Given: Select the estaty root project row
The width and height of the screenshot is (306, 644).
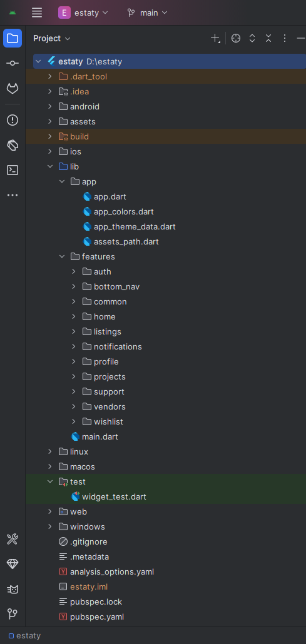Looking at the screenshot, I should [170, 62].
